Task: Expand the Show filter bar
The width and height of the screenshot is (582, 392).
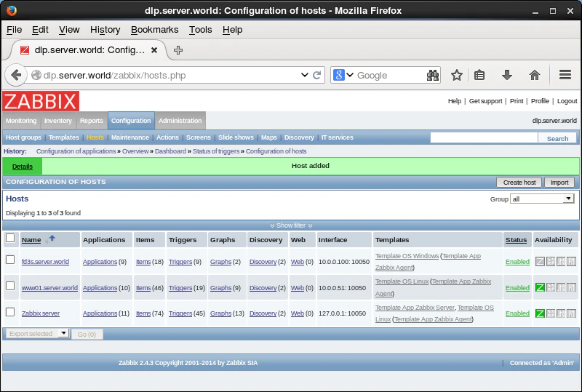Action: [x=291, y=225]
